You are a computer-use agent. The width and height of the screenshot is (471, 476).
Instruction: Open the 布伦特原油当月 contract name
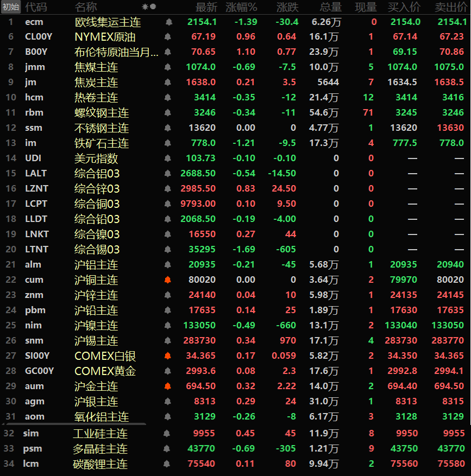[116, 52]
